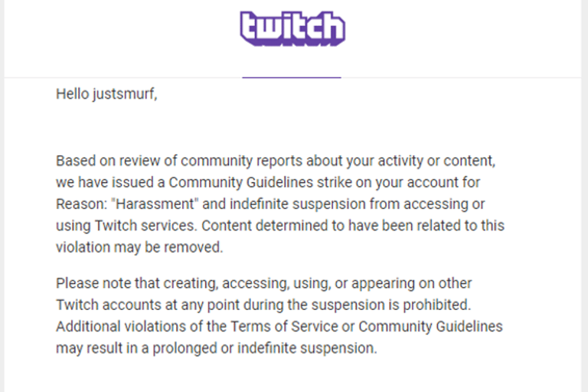
Task: Click the line beginning "Twitch accounts at any point"
Action: 263,305
